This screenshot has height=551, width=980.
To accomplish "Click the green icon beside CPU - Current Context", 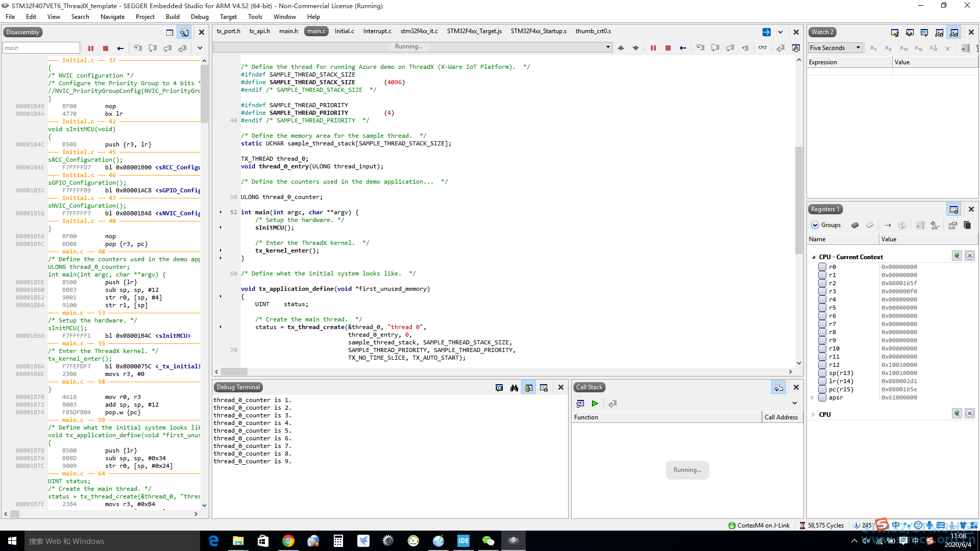I will (957, 256).
